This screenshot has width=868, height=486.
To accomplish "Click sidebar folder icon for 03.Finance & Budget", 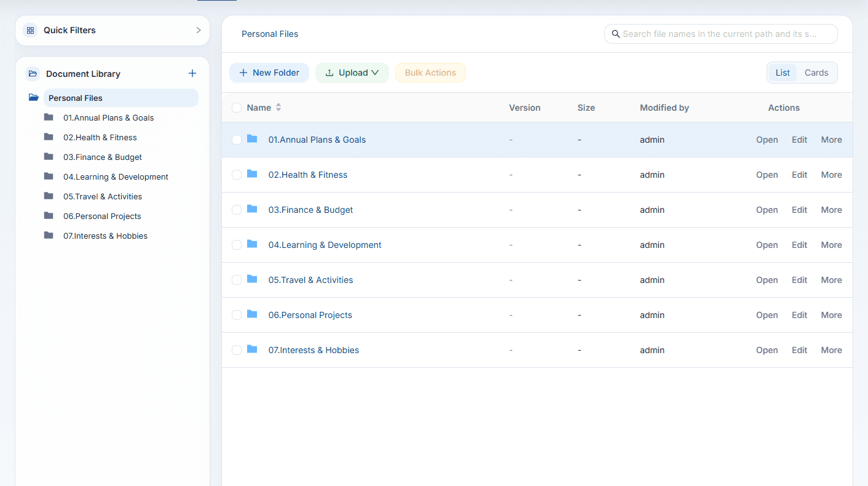I will click(x=49, y=156).
